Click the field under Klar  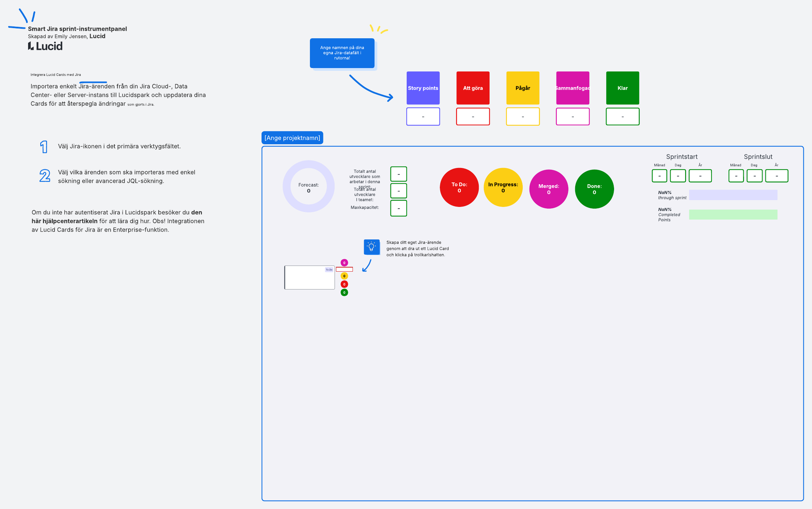click(623, 116)
